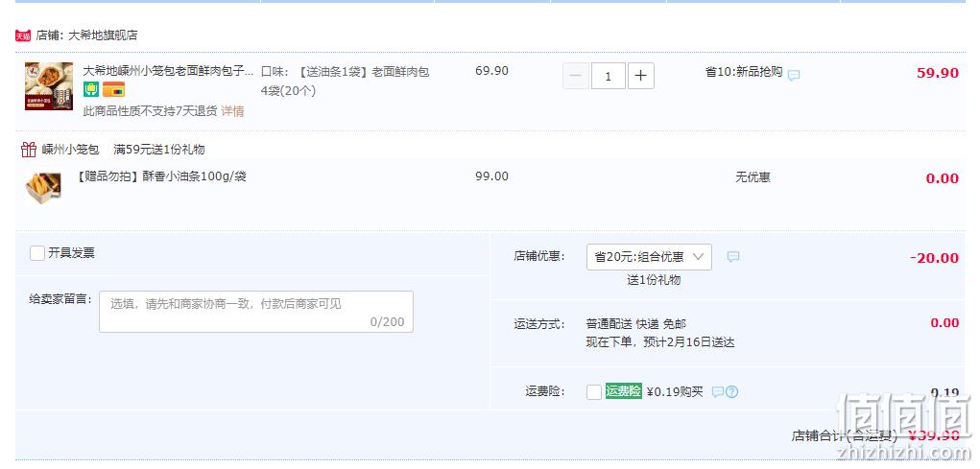
Task: Click the gift row 0.00 subtotal
Action: click(943, 178)
